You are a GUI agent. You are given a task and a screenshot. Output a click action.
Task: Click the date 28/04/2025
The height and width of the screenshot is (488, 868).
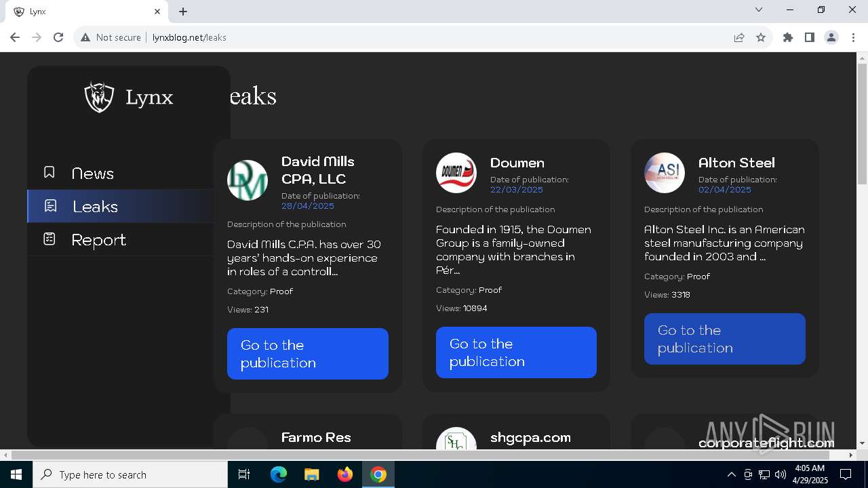[x=308, y=206]
